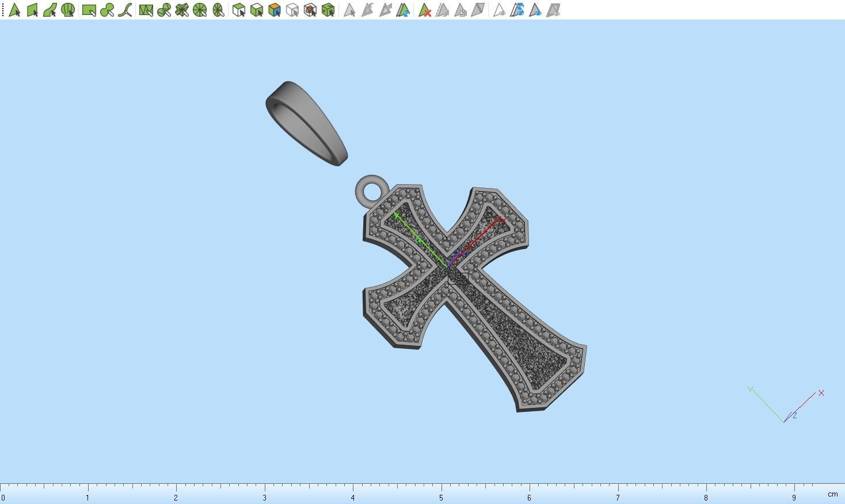Screen dimensions: 845x504
Task: Click the solid green cube icon
Action: tap(328, 10)
